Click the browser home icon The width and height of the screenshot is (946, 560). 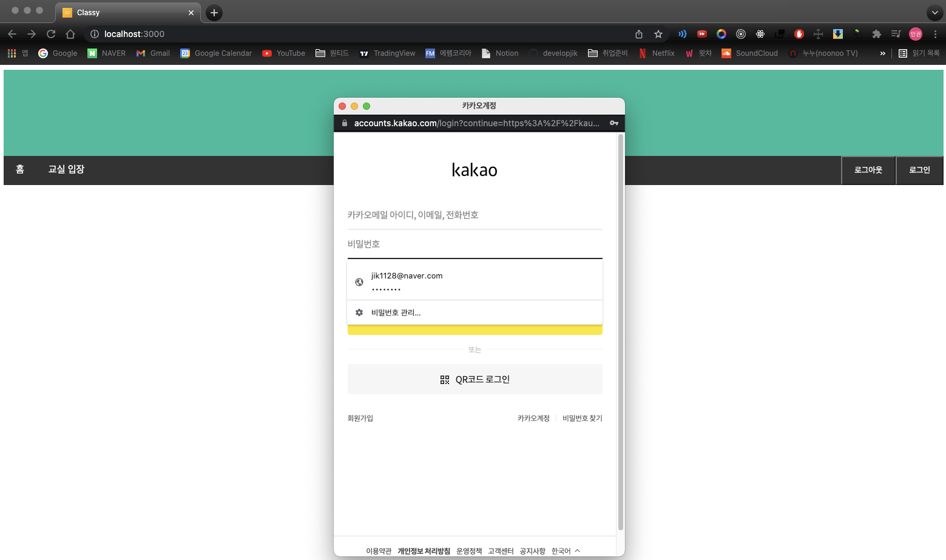click(x=70, y=34)
